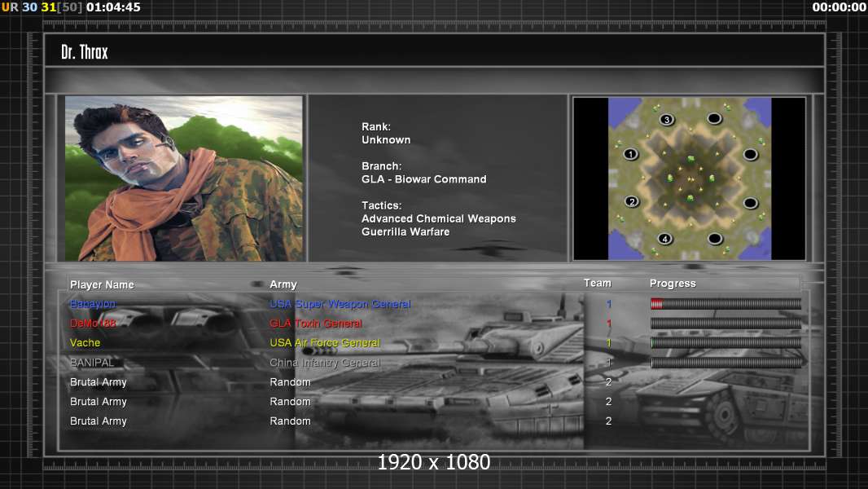
Task: Select the empty start marker right of position 3
Action: coord(715,118)
